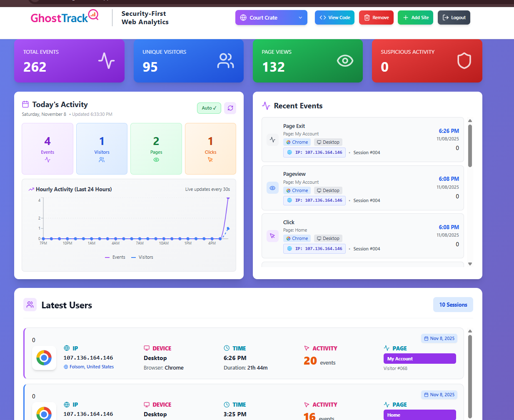This screenshot has width=514, height=420.
Task: Click the View Code button
Action: coord(335,17)
